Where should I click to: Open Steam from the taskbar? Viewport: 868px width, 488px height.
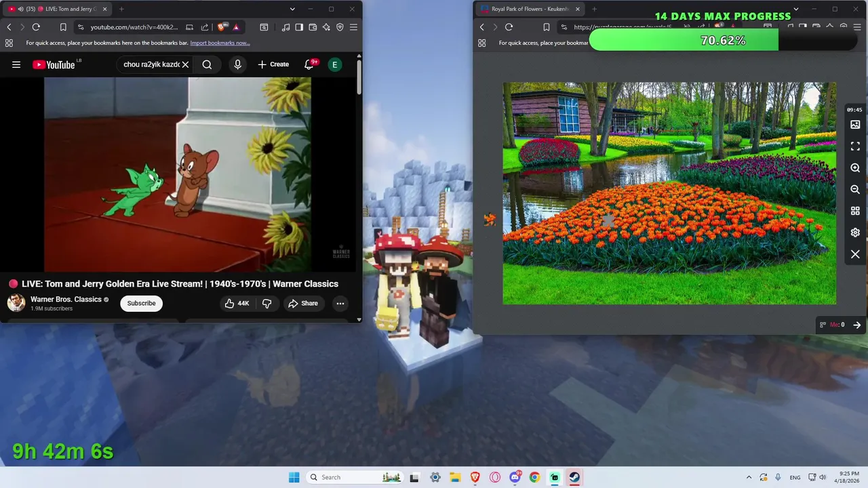[574, 477]
